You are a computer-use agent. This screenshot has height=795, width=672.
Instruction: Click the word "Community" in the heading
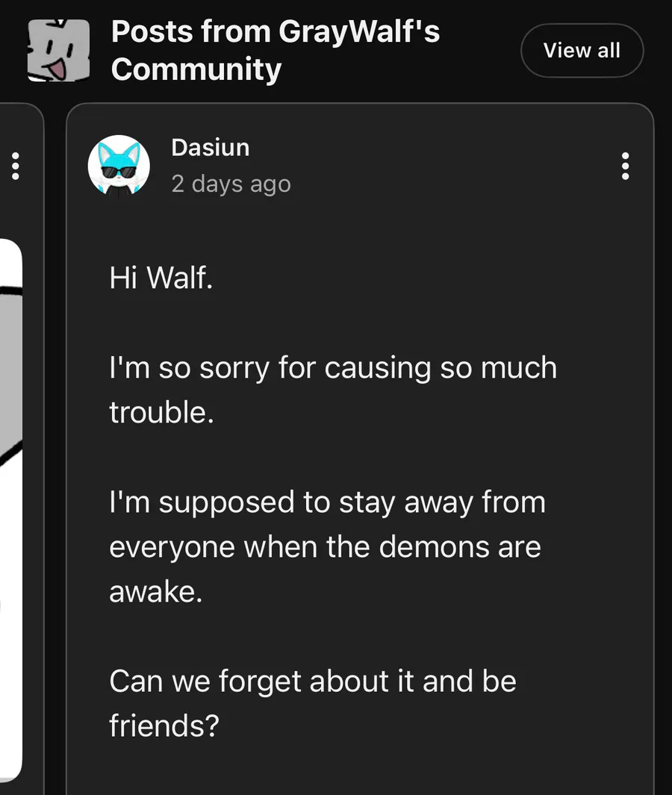(196, 69)
